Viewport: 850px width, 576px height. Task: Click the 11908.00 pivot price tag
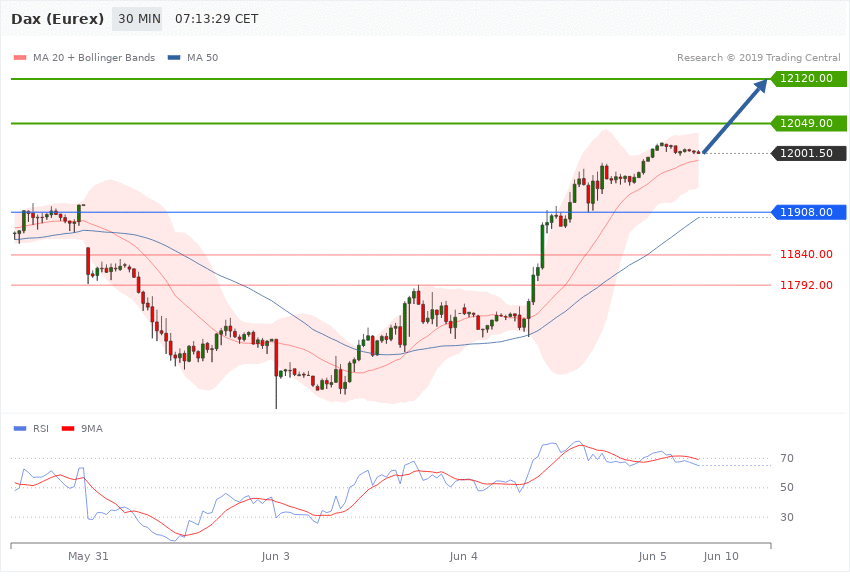click(x=808, y=212)
